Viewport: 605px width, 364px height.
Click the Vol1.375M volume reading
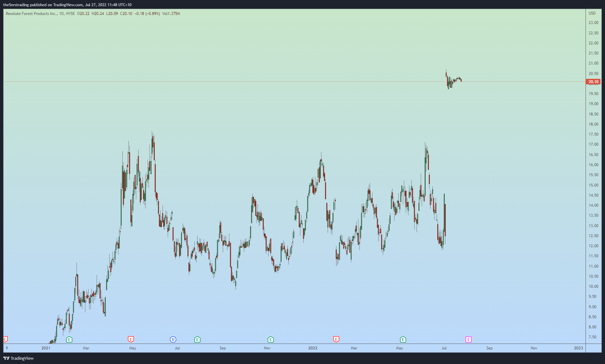(171, 14)
